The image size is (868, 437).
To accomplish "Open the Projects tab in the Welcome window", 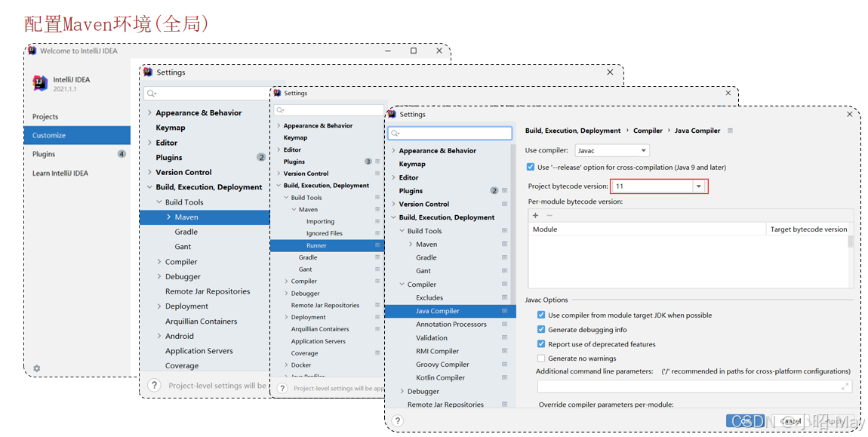I will (x=45, y=116).
